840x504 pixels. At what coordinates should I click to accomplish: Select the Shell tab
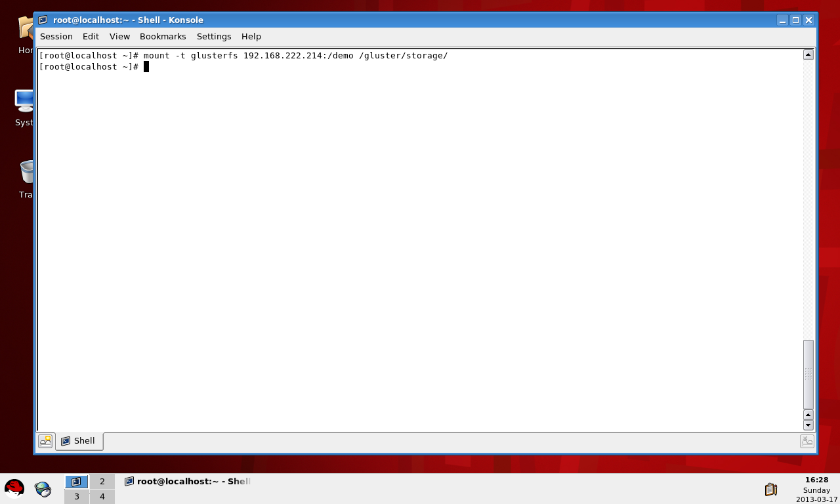[x=79, y=441]
